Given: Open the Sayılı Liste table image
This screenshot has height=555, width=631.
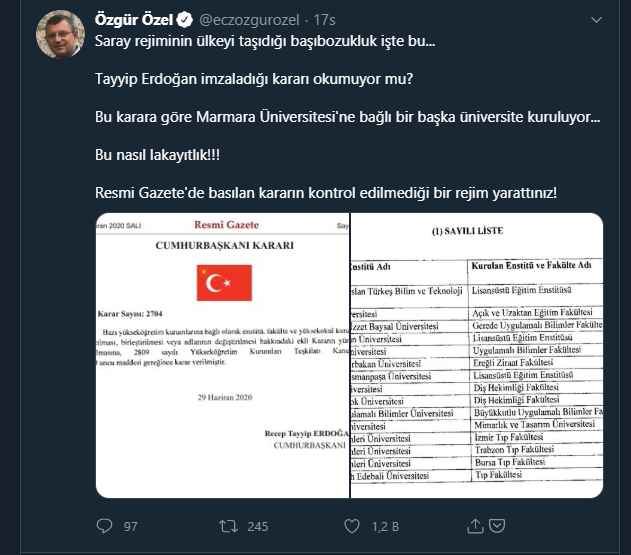Looking at the screenshot, I should click(x=477, y=355).
